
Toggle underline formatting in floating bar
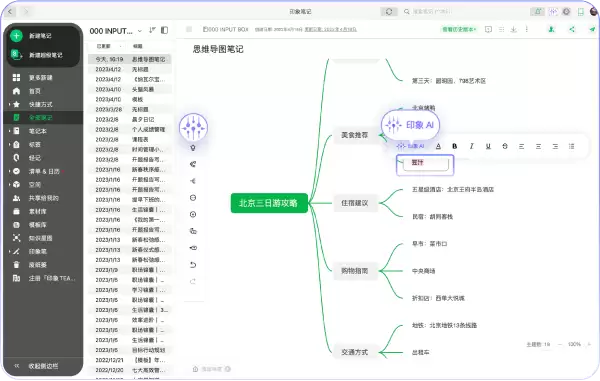click(488, 146)
